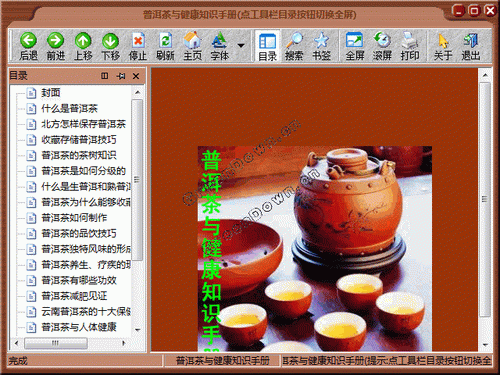
Task: Toggle the pin icon on the 目录 panel
Action: coord(121,76)
